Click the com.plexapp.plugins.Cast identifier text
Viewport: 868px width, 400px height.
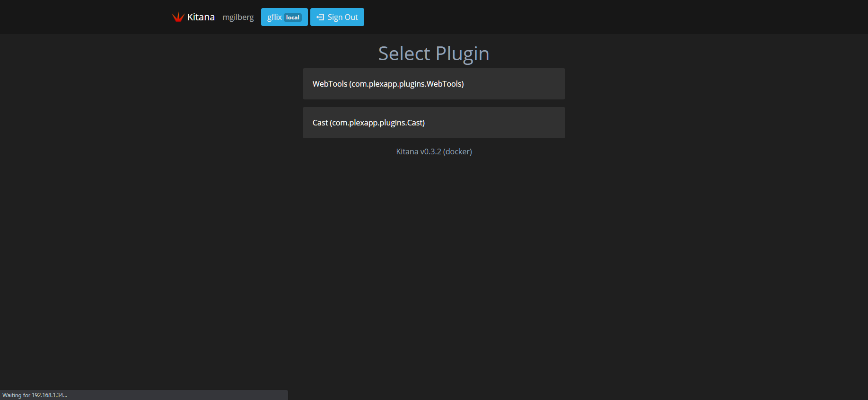click(x=377, y=123)
